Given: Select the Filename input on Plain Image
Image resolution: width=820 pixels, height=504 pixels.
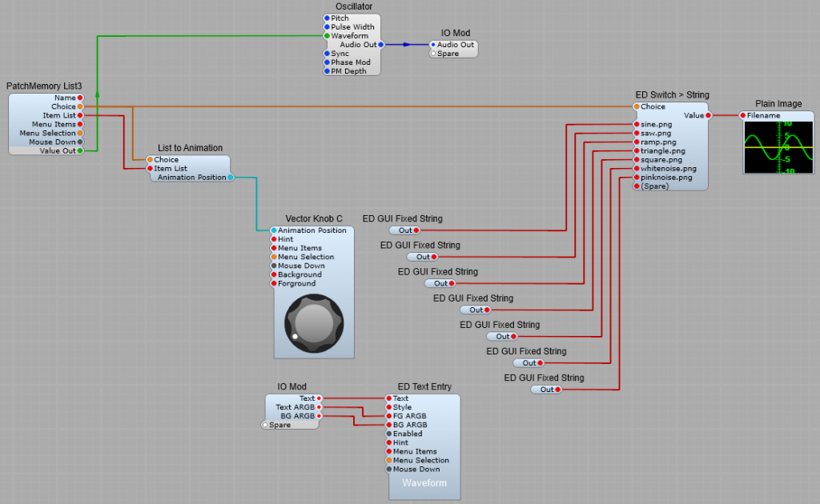Looking at the screenshot, I should [x=745, y=114].
